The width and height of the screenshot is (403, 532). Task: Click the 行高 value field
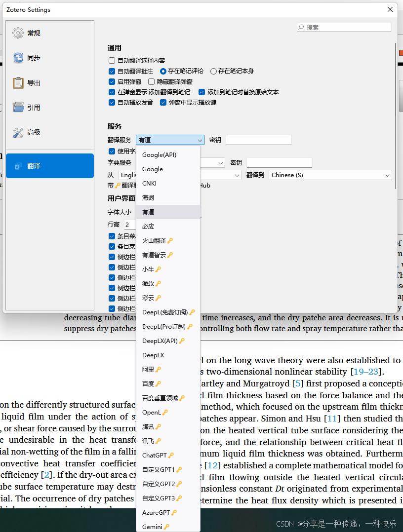click(130, 225)
